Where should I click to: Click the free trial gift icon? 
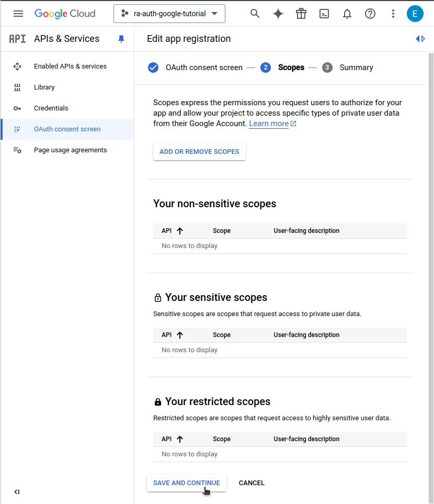(301, 14)
